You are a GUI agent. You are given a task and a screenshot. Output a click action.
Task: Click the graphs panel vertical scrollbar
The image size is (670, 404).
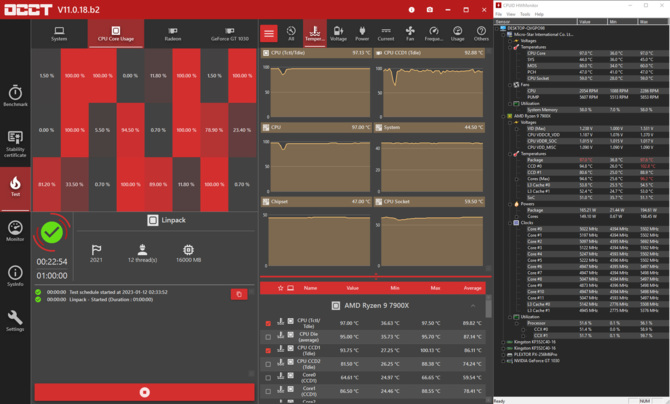488,159
